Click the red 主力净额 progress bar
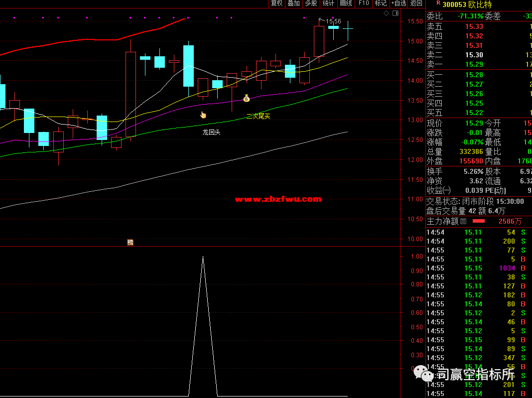The image size is (532, 398). point(479,221)
